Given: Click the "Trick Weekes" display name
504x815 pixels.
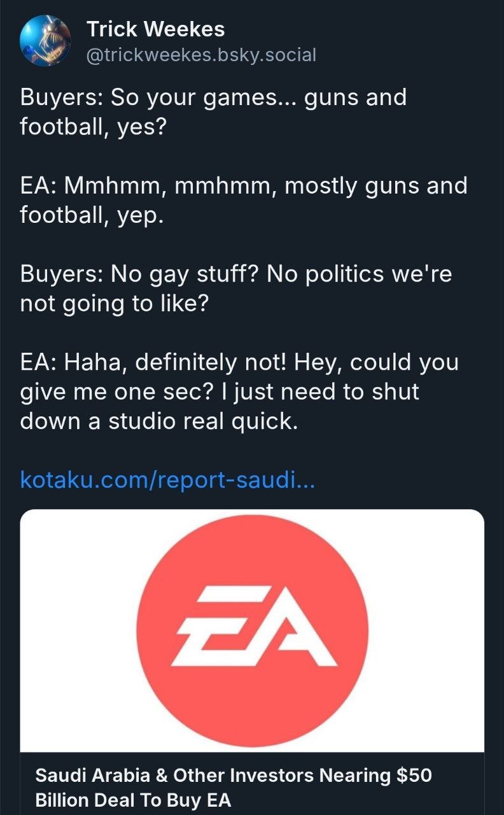Looking at the screenshot, I should click(155, 29).
